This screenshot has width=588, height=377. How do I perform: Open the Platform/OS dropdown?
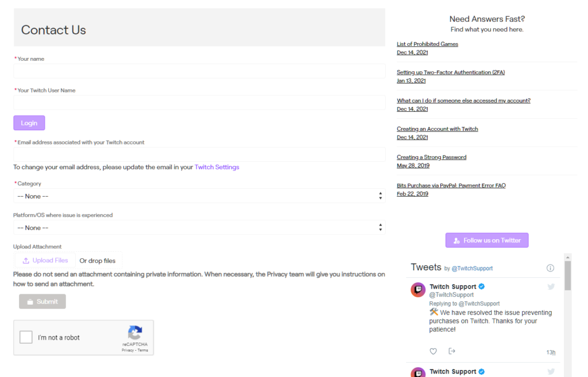[x=199, y=227]
